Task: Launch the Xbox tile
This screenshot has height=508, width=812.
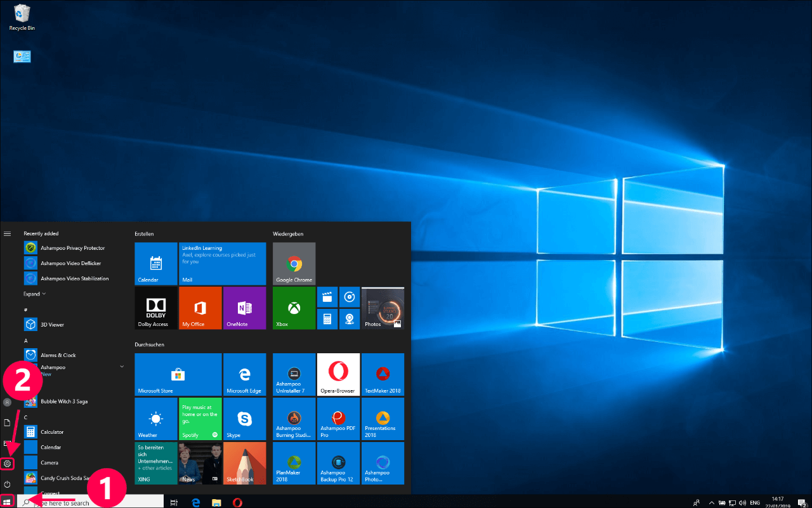Action: pyautogui.click(x=294, y=308)
